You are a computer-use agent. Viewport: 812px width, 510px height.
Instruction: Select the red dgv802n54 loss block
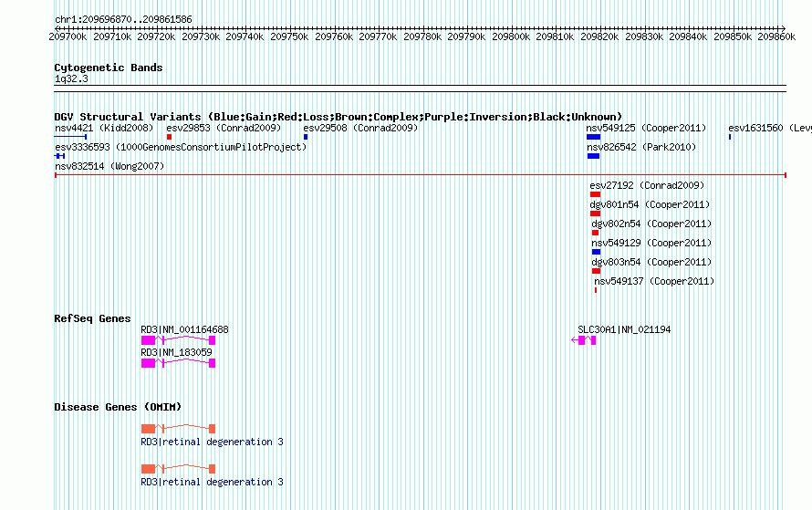pos(595,233)
